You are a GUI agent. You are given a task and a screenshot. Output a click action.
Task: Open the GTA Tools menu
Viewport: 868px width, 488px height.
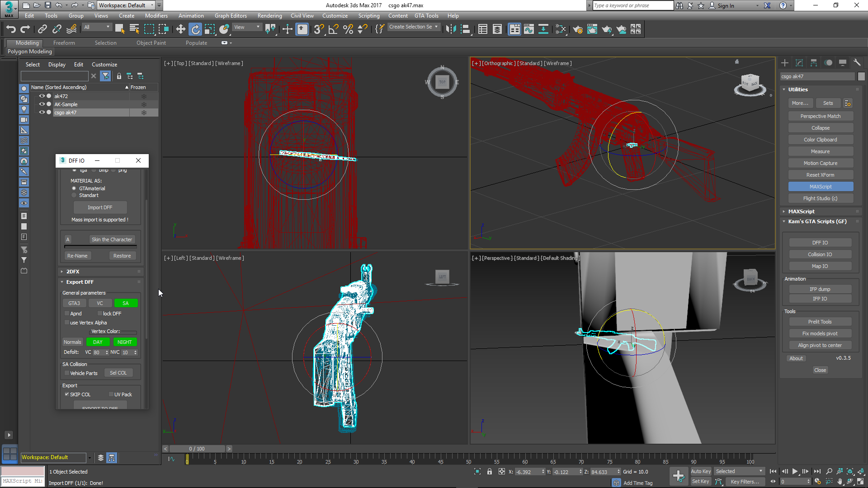click(x=426, y=15)
